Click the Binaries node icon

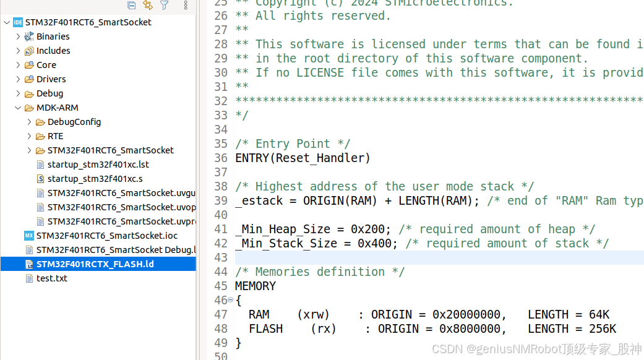29,36
